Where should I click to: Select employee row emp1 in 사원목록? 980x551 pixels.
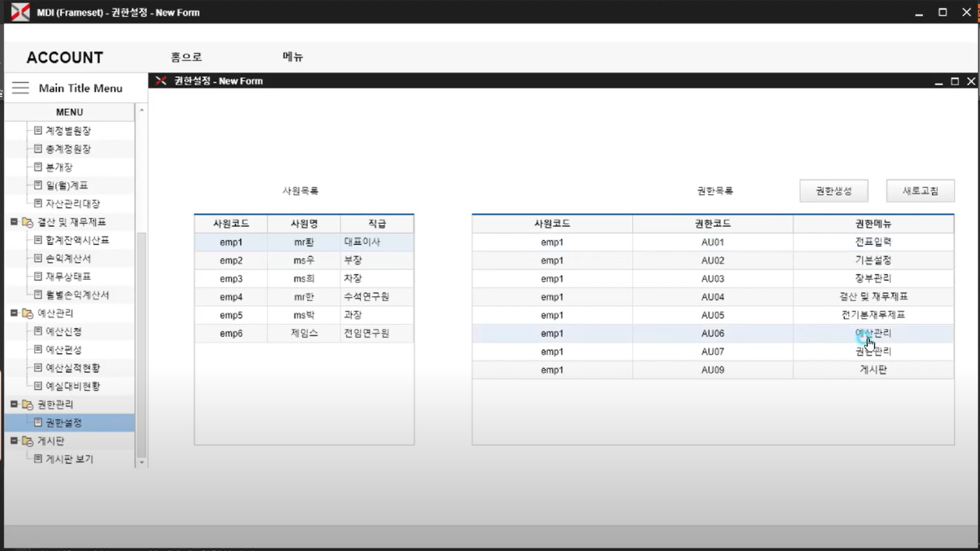pyautogui.click(x=304, y=242)
